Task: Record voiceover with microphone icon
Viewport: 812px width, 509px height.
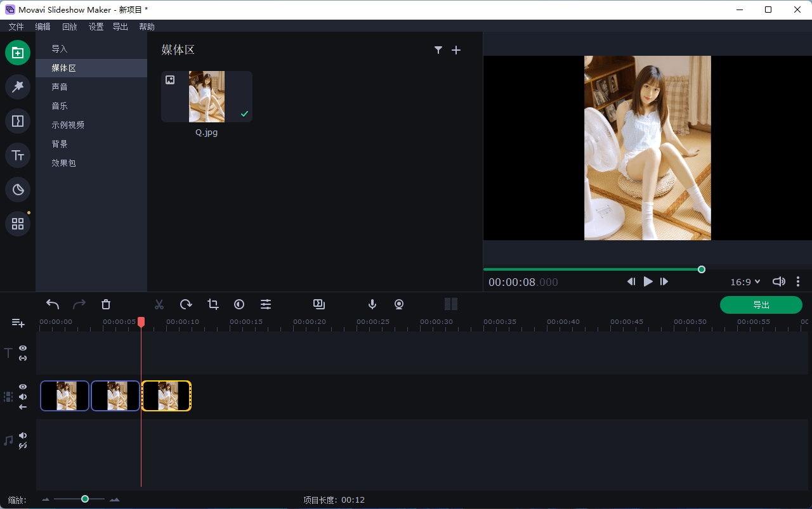Action: click(x=372, y=304)
